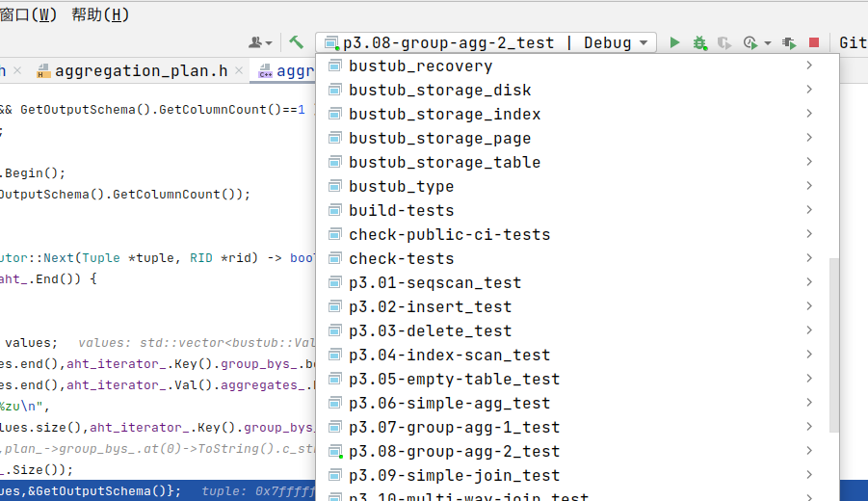Select p3.06-simple-agg_test from list
This screenshot has width=868, height=501.
449,403
